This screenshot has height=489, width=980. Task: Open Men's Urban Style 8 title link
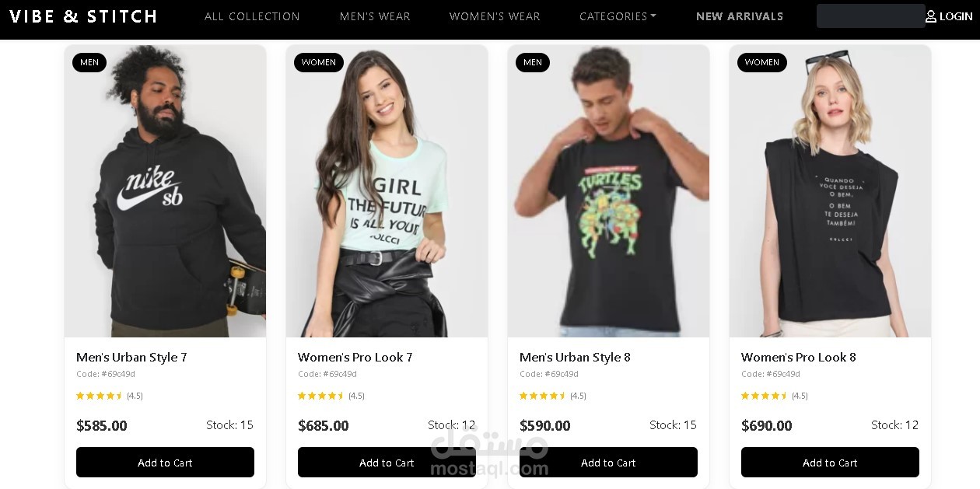575,358
